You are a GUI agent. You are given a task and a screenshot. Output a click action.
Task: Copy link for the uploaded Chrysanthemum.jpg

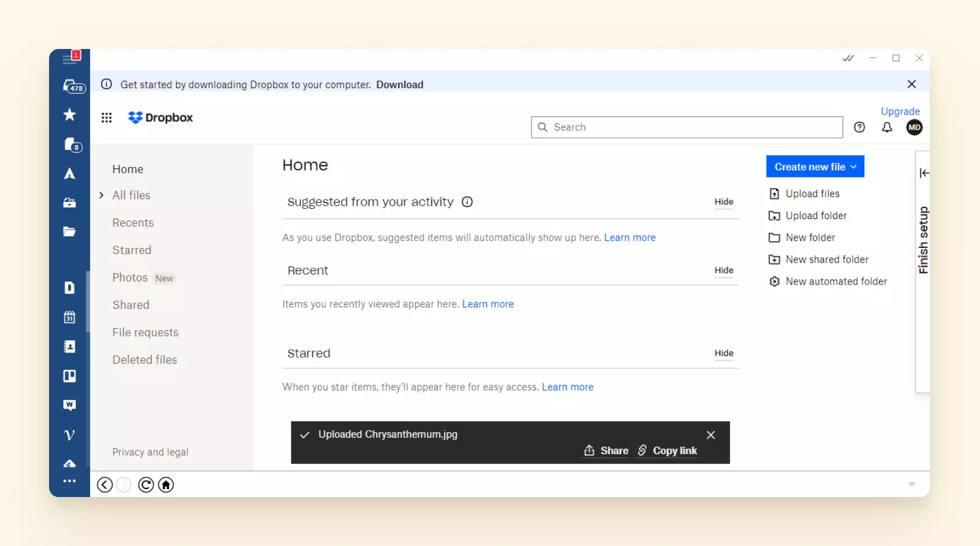coord(667,451)
